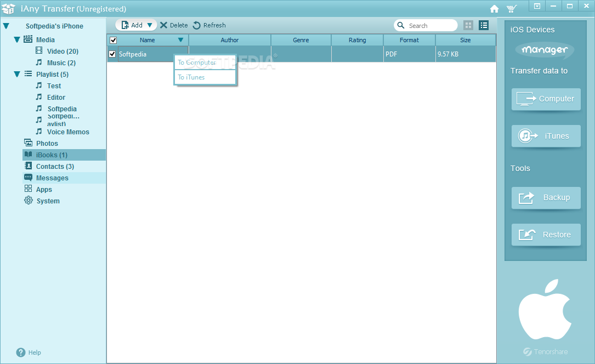Screen dimensions: 595x364
Task: Click the note icon beside Test playlist
Action: [x=39, y=86]
